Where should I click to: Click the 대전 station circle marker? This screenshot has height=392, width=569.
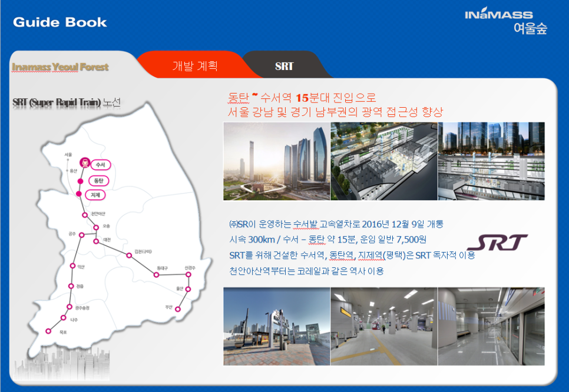[x=96, y=241]
